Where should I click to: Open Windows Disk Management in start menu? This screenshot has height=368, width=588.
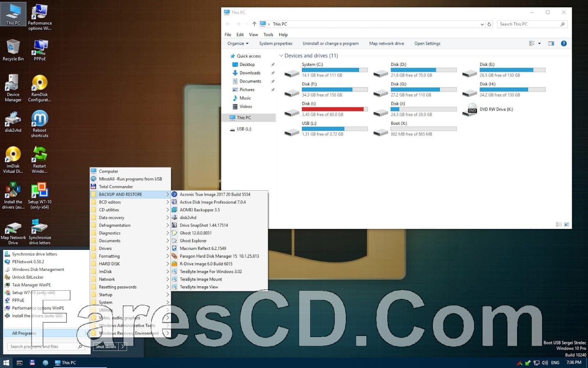[46, 269]
